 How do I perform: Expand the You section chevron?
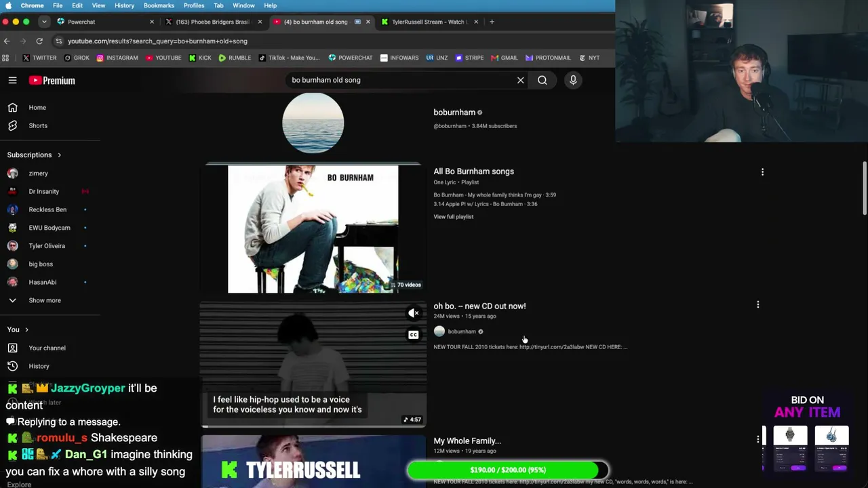[26, 330]
